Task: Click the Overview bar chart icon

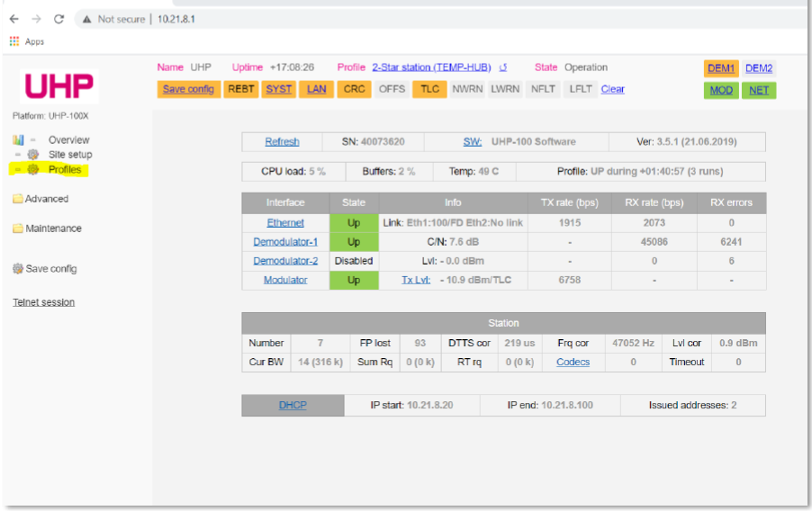Action: click(x=18, y=139)
